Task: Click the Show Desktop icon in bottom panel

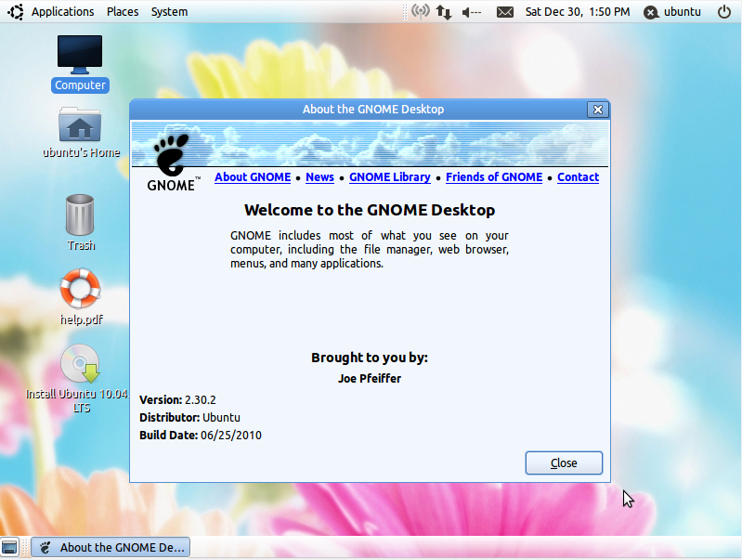Action: [9, 547]
